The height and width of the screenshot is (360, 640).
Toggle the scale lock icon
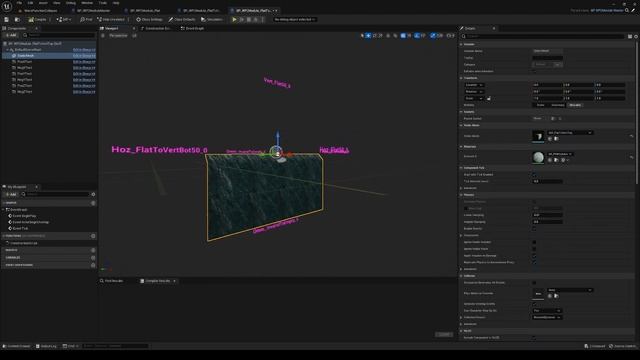[489, 98]
